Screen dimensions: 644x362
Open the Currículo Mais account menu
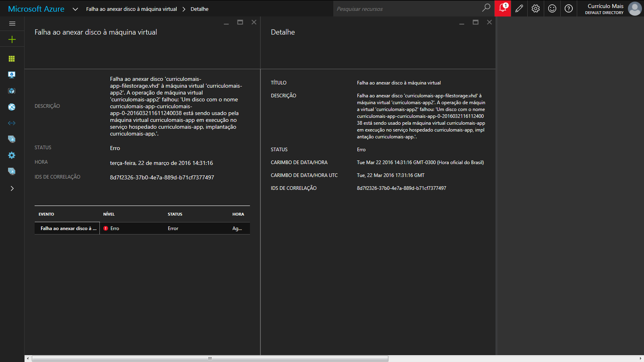tap(604, 9)
